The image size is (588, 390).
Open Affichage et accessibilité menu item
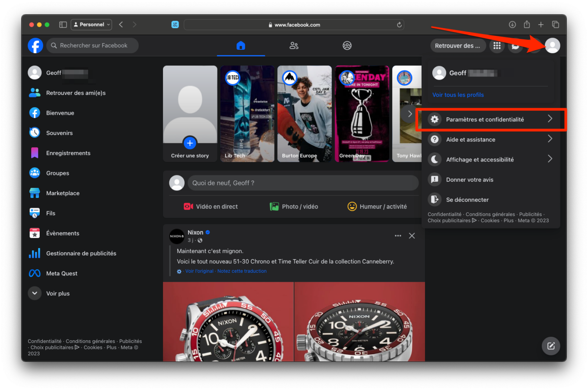[491, 159]
